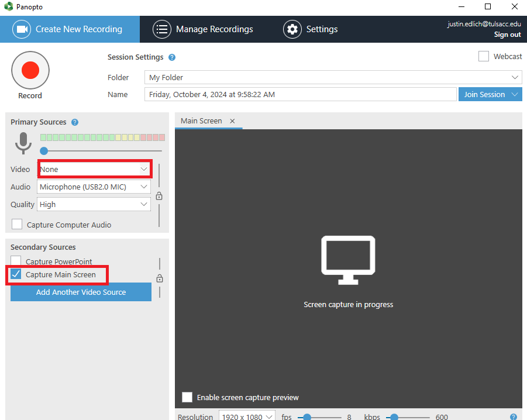Open the Folder dropdown (My Folder)
Viewport: 527px width, 420px height.
coord(333,77)
